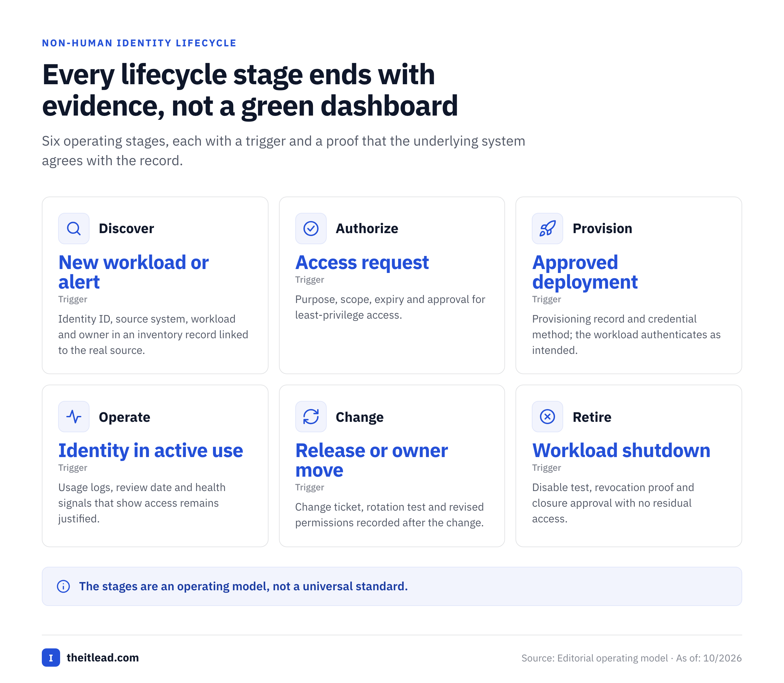
Task: Click the 'Provision' stage label
Action: pos(602,228)
